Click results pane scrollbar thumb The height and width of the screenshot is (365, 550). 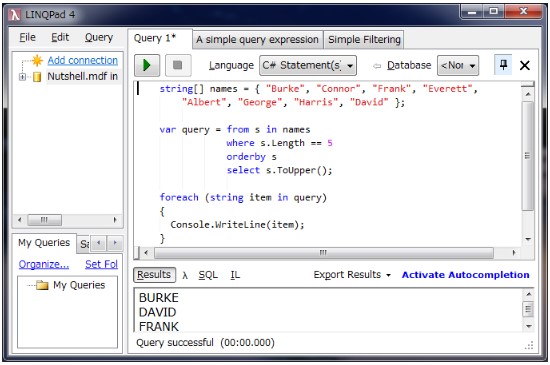(529, 309)
